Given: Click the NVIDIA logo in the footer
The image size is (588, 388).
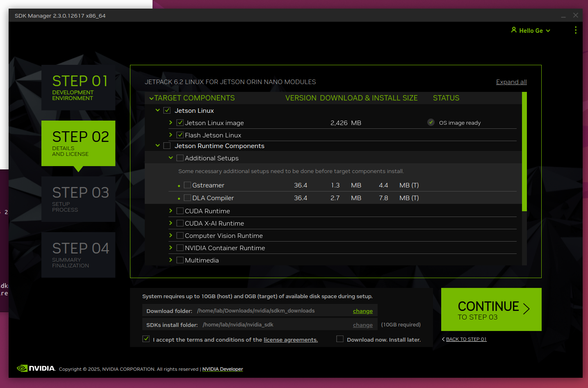Looking at the screenshot, I should pyautogui.click(x=36, y=368).
